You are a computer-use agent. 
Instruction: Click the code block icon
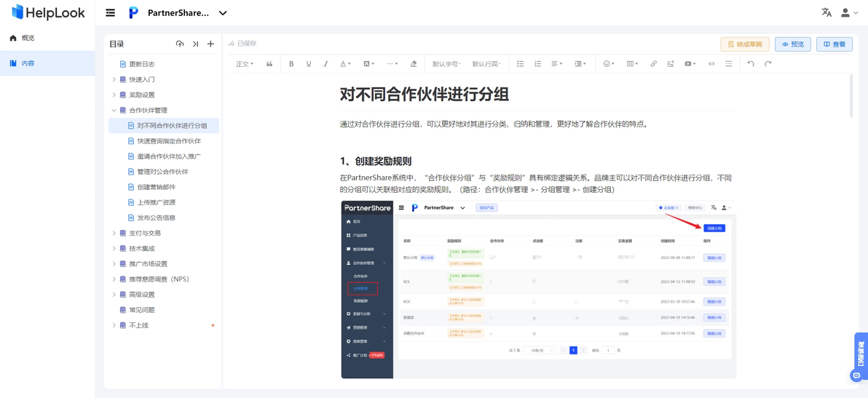point(711,64)
